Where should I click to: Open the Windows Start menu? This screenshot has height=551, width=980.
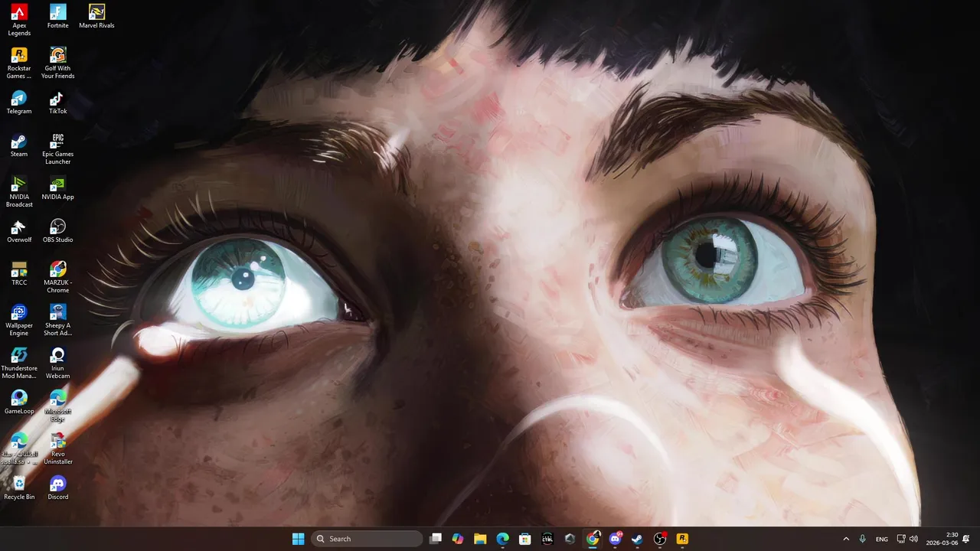(298, 539)
